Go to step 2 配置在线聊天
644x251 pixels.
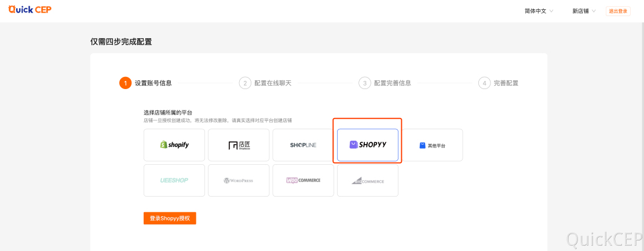[x=265, y=83]
